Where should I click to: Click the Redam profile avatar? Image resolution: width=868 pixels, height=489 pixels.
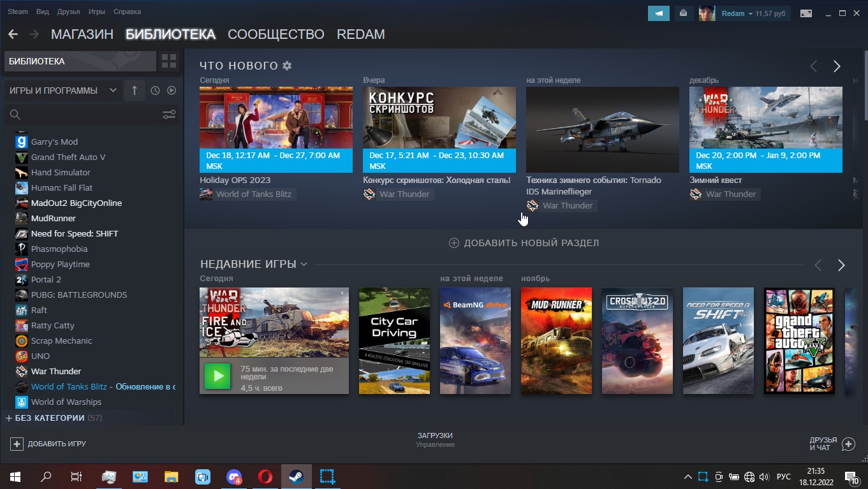707,13
